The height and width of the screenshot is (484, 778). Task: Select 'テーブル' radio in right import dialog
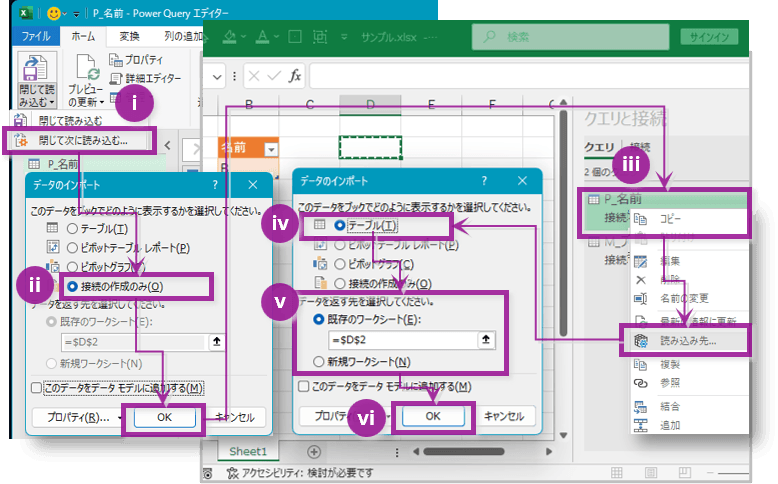click(x=341, y=226)
